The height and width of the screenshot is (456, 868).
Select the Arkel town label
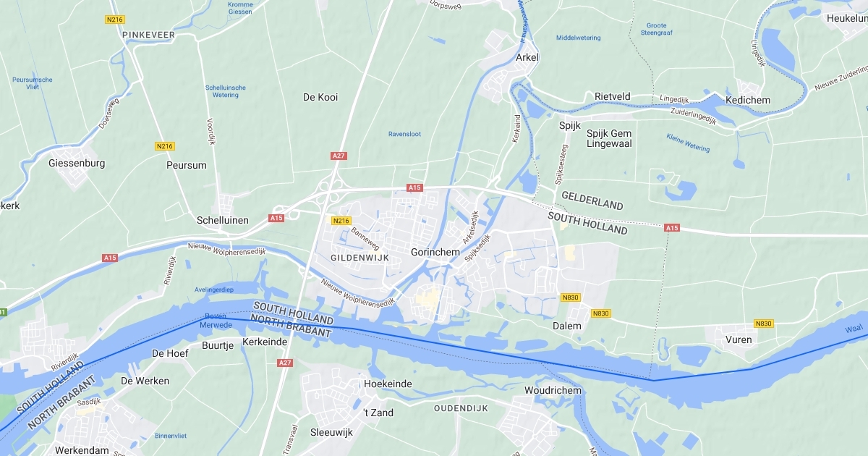(527, 57)
